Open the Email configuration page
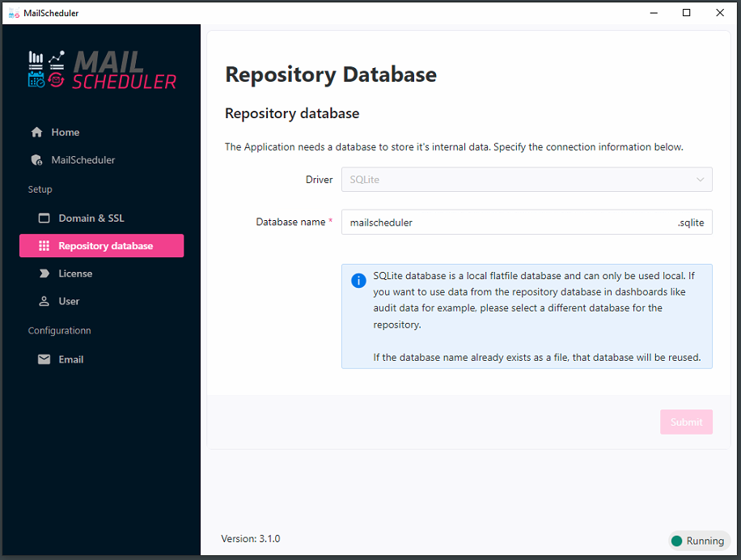Screen dimensions: 741x560 tap(102, 359)
